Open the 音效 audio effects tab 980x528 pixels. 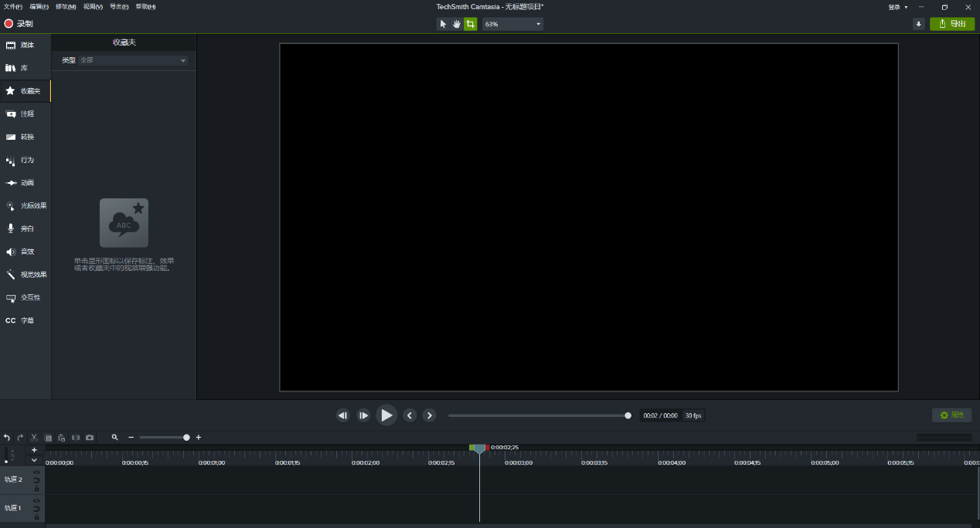25,252
